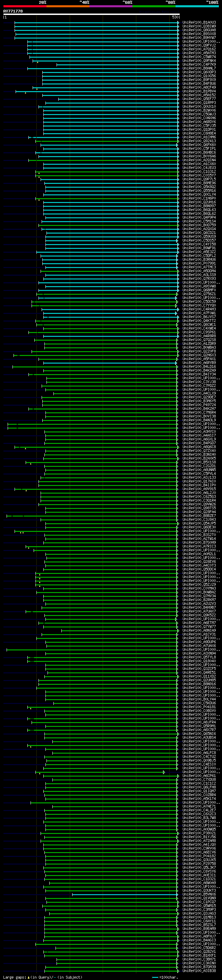222x980 pixels.
Task: Click the UniRef100_Q18040 label
Action: click(x=199, y=661)
